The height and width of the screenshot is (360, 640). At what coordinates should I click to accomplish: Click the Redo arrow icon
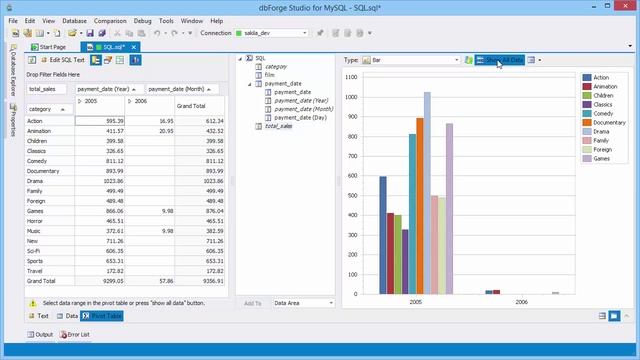pyautogui.click(x=175, y=33)
